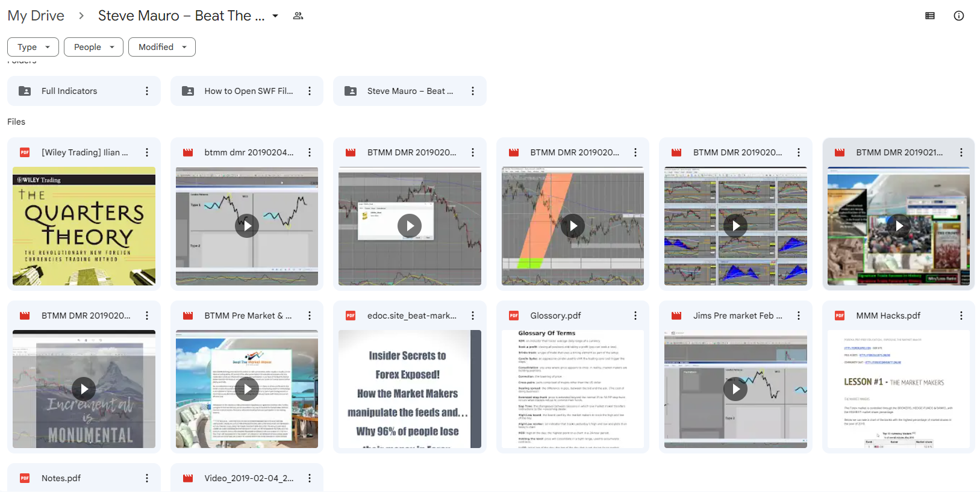980x492 pixels.
Task: Open more actions for BTMM DMR 2019021... video
Action: coord(961,152)
